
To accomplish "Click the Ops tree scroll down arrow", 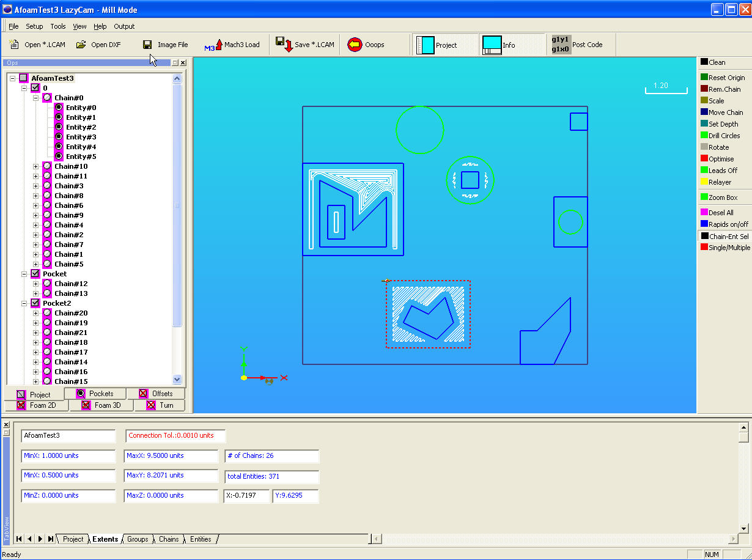I will pos(177,379).
